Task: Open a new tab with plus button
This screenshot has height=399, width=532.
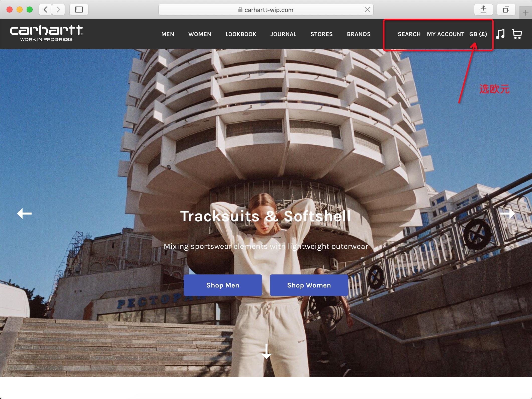Action: pos(525,13)
